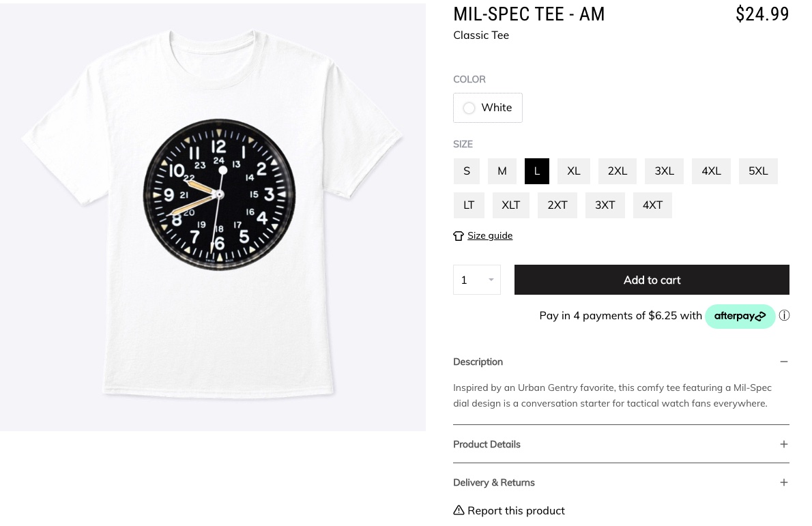The image size is (812, 526).
Task: Click the Afterpay logo badge
Action: click(740, 316)
